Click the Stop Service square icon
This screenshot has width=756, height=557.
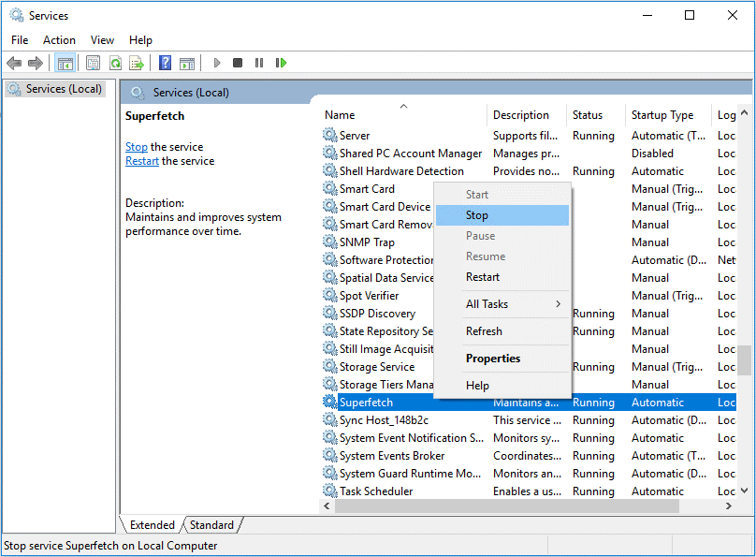(x=238, y=63)
